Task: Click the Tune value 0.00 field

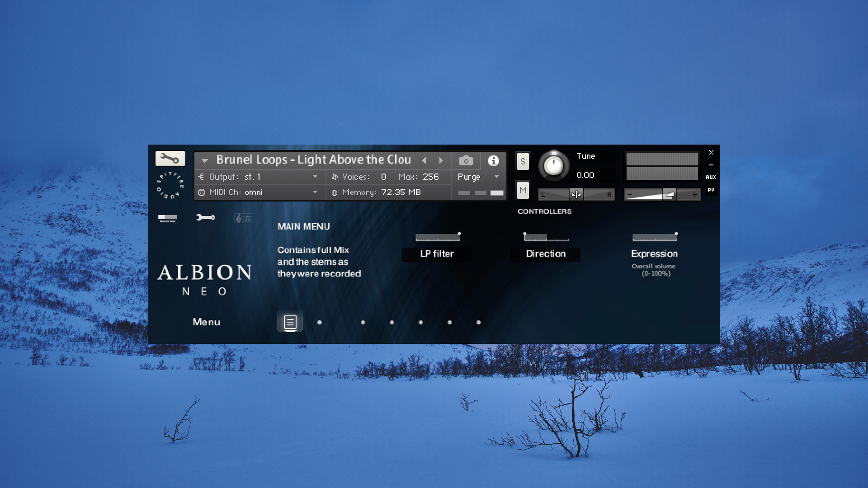Action: (585, 175)
